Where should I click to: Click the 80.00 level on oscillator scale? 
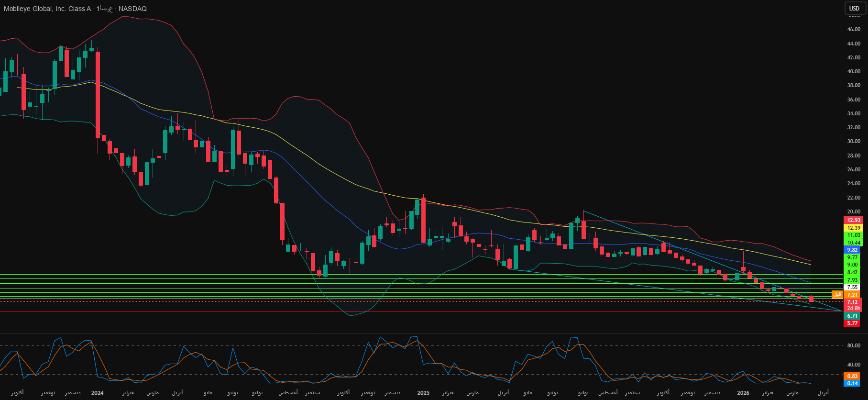(853, 345)
